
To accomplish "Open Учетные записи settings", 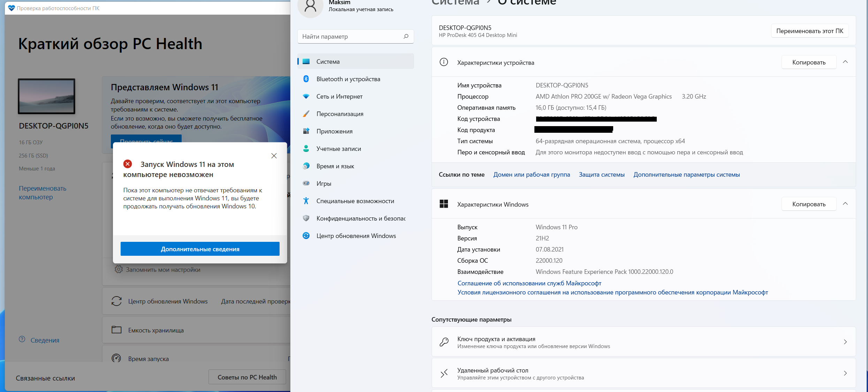I will tap(356, 148).
